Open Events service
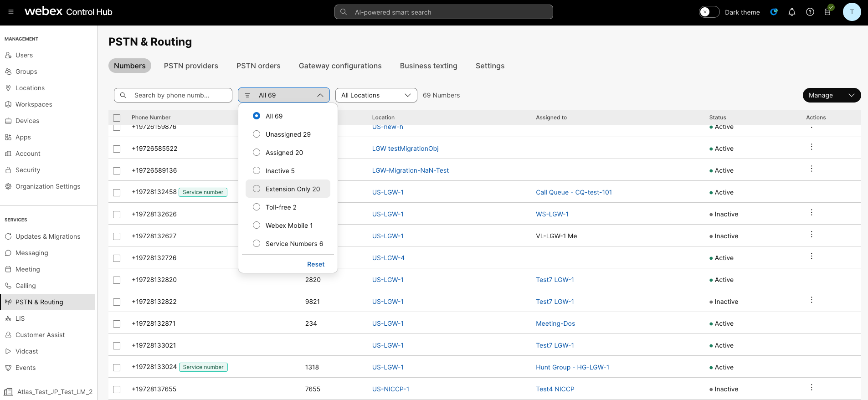Image resolution: width=868 pixels, height=400 pixels. coord(26,368)
